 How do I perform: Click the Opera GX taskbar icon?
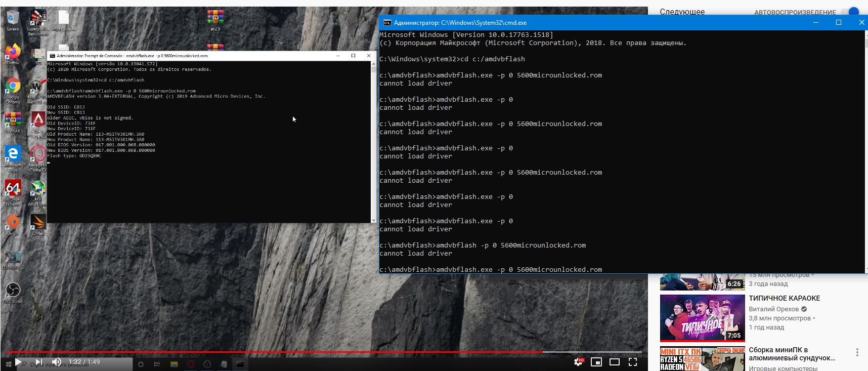tap(190, 364)
